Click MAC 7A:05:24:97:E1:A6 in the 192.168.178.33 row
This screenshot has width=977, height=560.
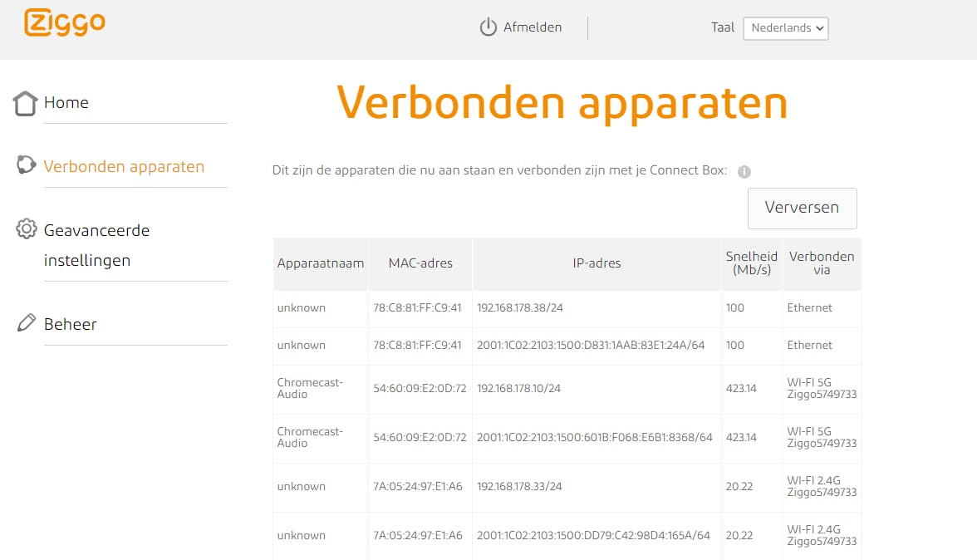417,487
